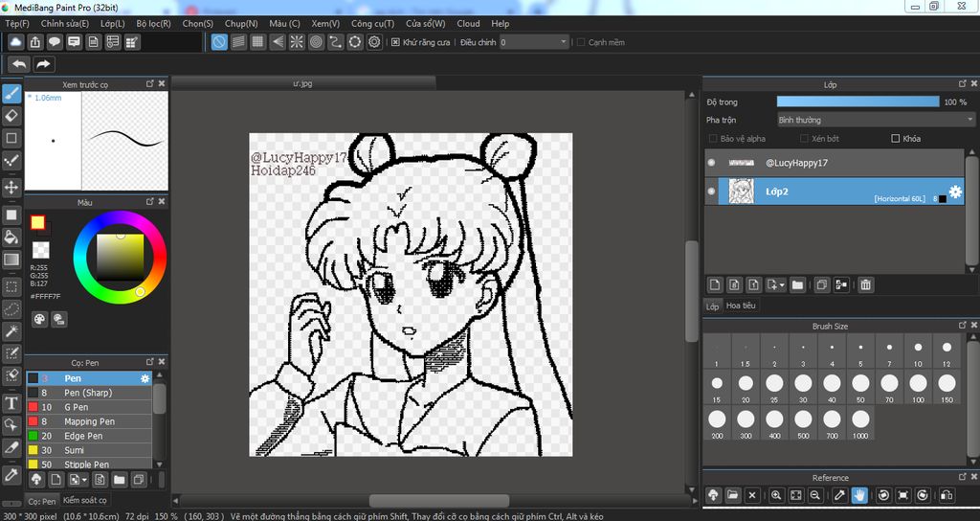This screenshot has height=521, width=980.
Task: Open the Chỉnh sửa(E) menu
Action: 64,24
